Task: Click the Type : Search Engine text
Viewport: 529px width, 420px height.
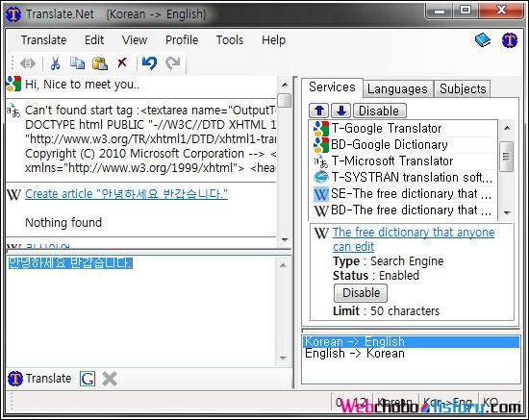Action: click(389, 261)
